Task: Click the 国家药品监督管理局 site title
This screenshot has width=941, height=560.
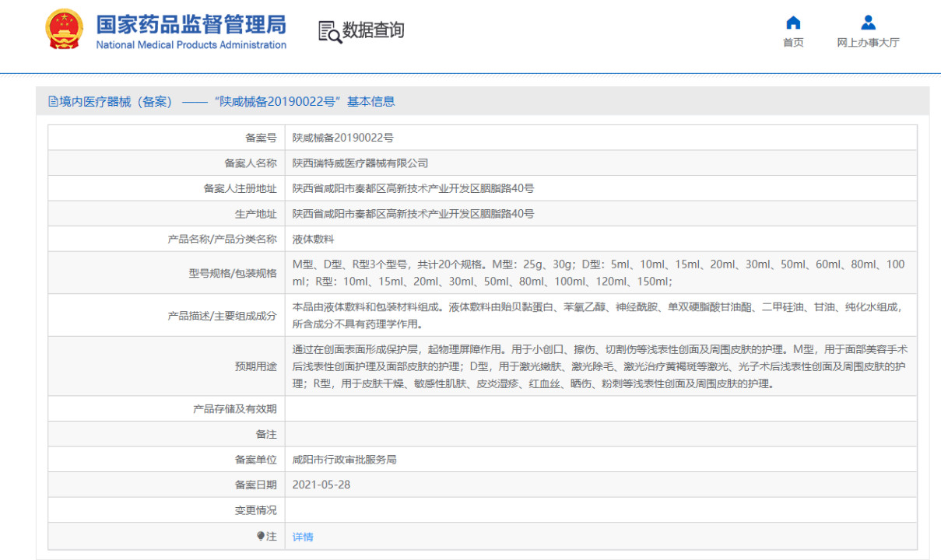Action: point(191,24)
